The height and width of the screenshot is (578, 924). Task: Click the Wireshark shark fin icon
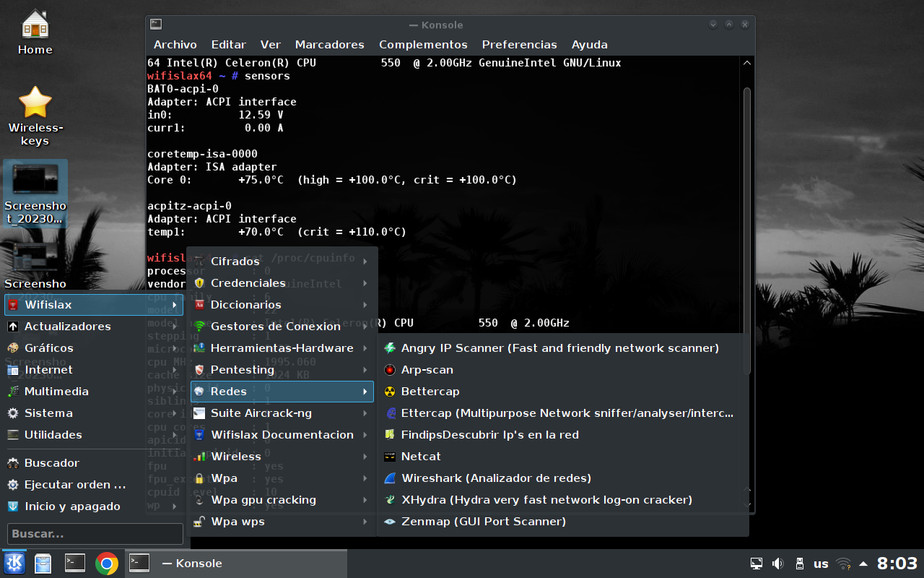point(390,478)
